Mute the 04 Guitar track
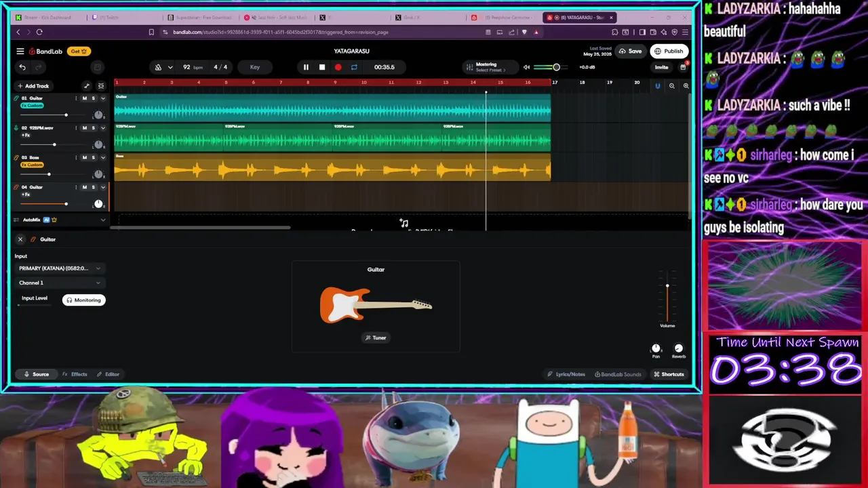The height and width of the screenshot is (488, 868). 85,187
